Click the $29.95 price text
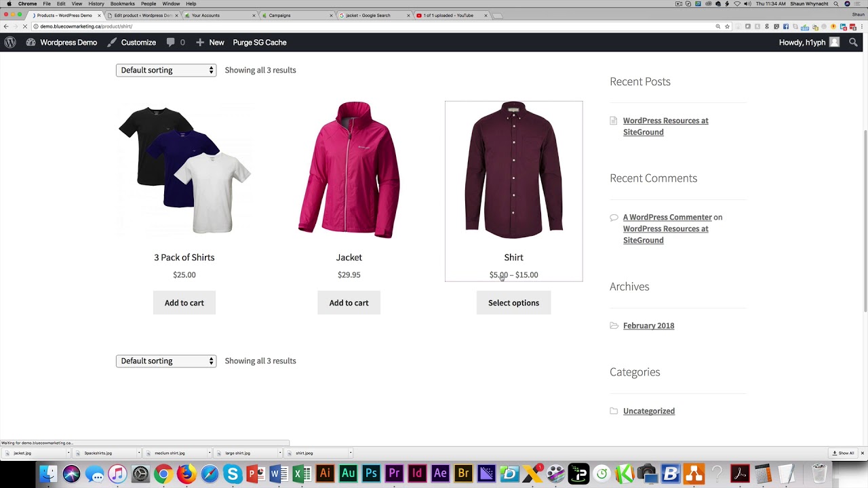This screenshot has width=868, height=488. coord(349,274)
